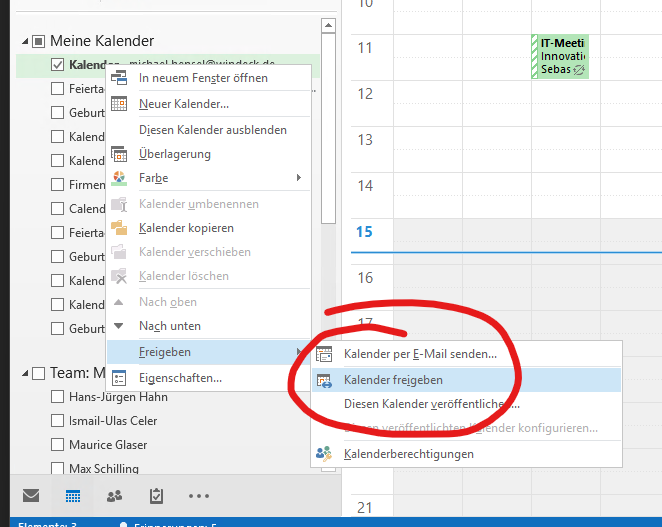Screen dimensions: 662x527
Task: Click the Überlagerung overlay icon
Action: pos(119,154)
